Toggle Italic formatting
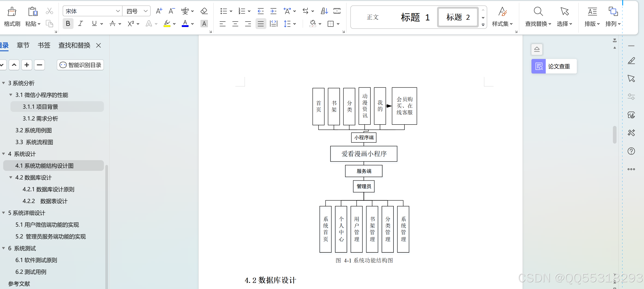The height and width of the screenshot is (289, 644). (x=80, y=24)
